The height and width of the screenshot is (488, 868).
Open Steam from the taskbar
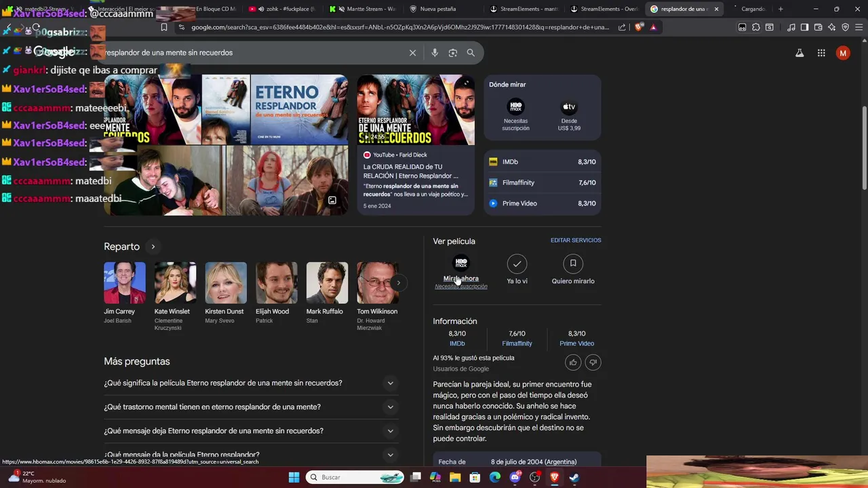pos(574,477)
